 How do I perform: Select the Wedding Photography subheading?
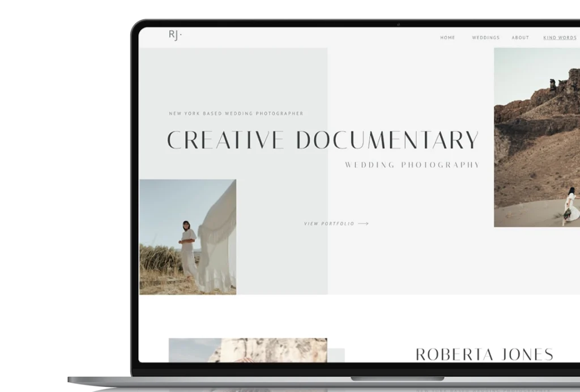412,165
